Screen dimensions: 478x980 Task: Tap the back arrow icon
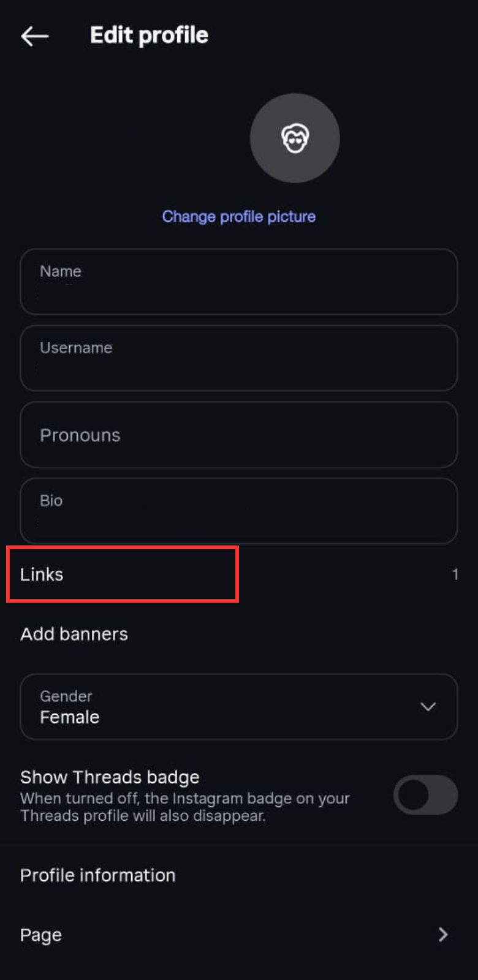tap(34, 36)
